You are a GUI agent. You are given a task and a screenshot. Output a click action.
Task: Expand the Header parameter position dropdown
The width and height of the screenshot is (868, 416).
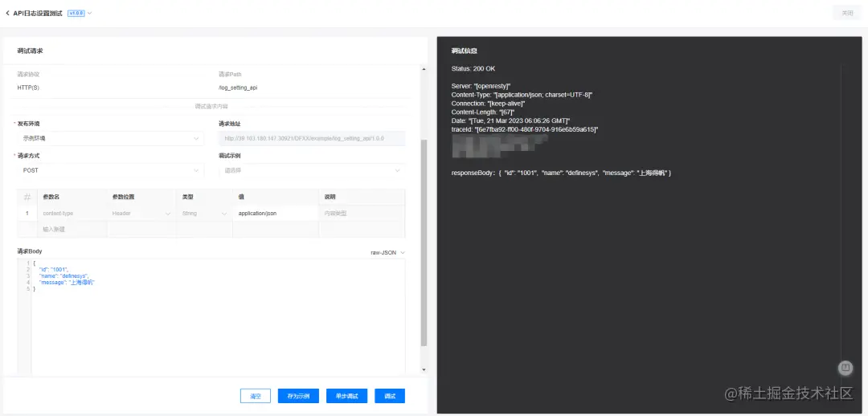tap(141, 213)
